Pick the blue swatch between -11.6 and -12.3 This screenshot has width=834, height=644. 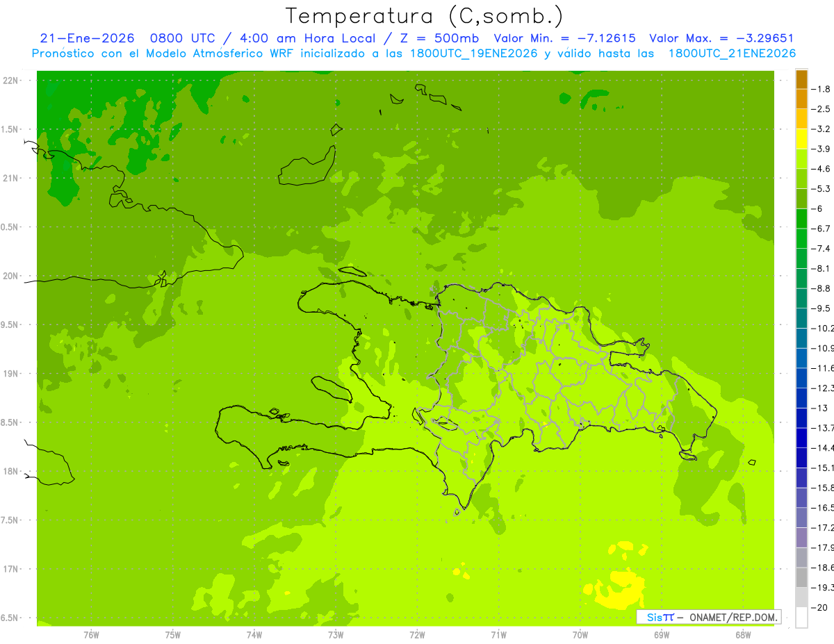click(x=801, y=378)
